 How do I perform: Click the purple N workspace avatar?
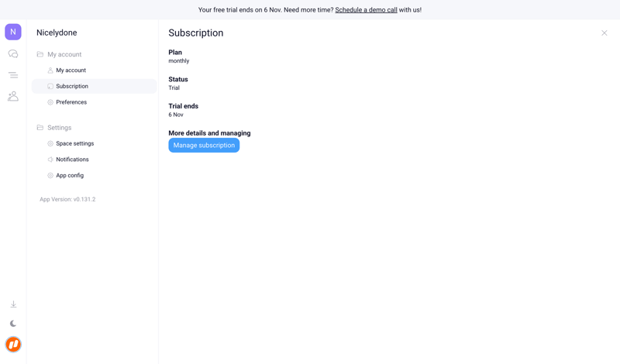click(x=13, y=32)
